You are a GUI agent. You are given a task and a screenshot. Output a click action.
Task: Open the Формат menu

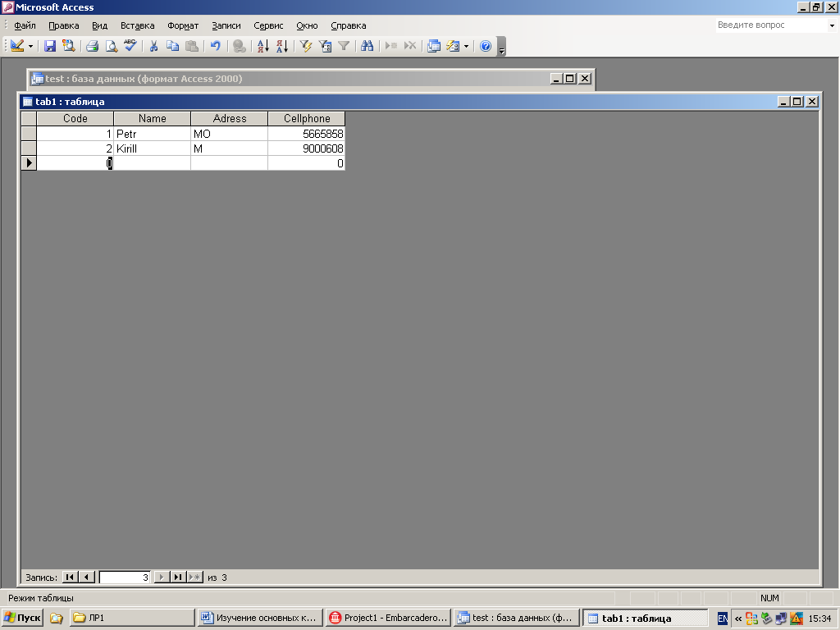183,25
